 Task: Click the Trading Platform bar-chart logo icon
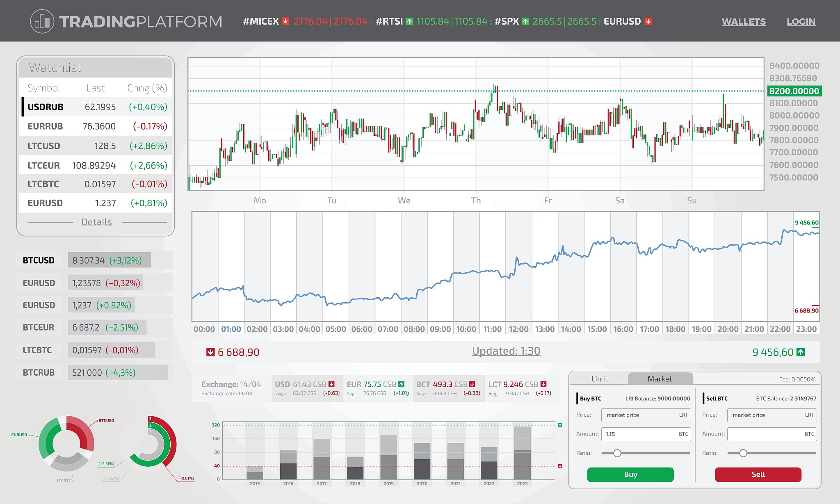42,21
